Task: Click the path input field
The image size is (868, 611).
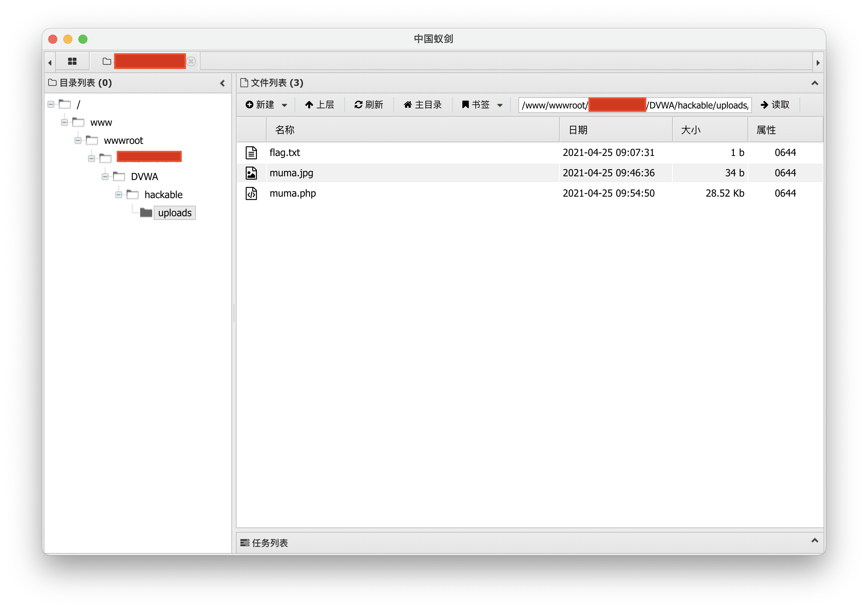Action: (635, 105)
